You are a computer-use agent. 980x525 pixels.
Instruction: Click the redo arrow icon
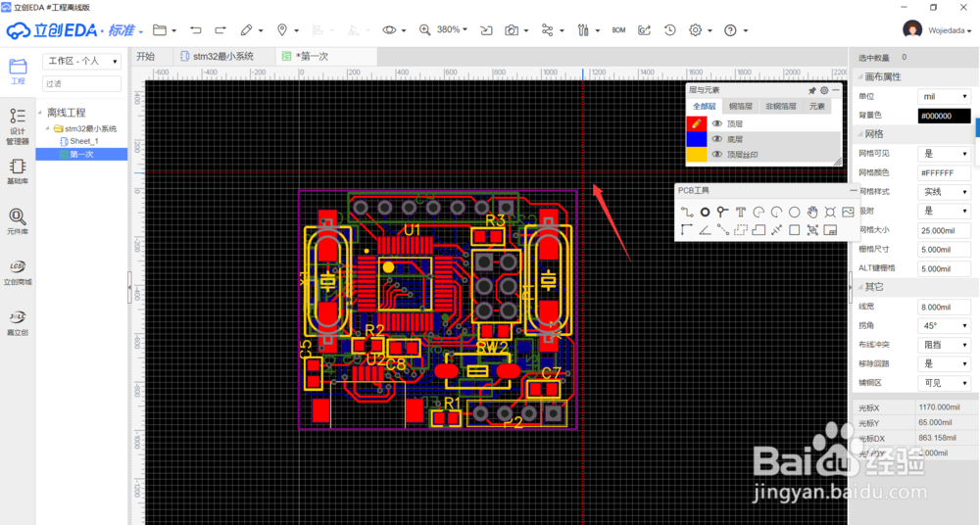point(220,30)
